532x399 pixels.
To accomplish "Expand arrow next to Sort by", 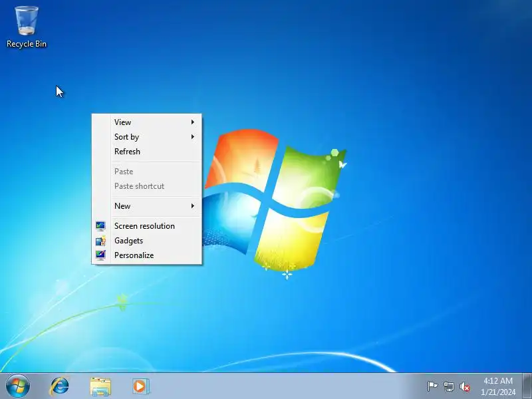I will [x=193, y=137].
